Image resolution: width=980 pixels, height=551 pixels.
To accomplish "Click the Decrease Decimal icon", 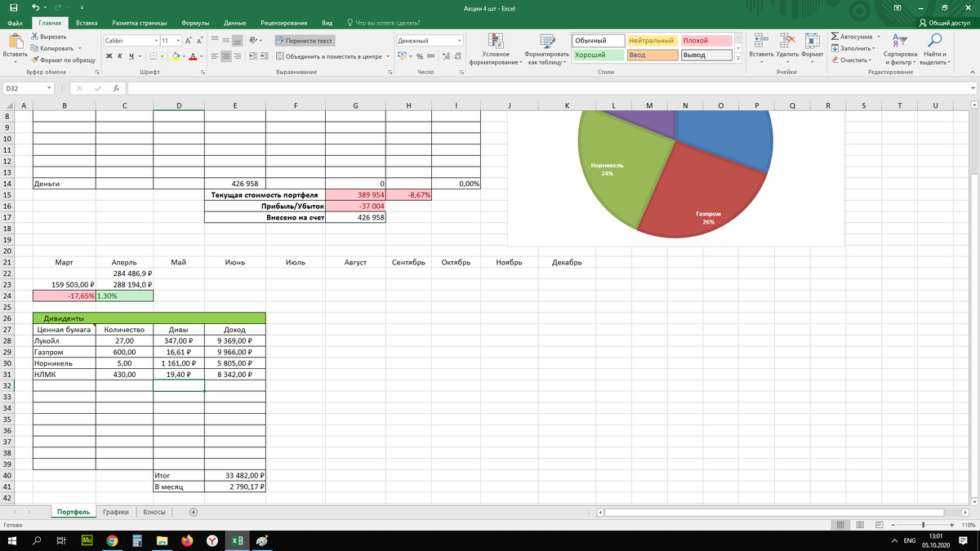I will tap(457, 56).
